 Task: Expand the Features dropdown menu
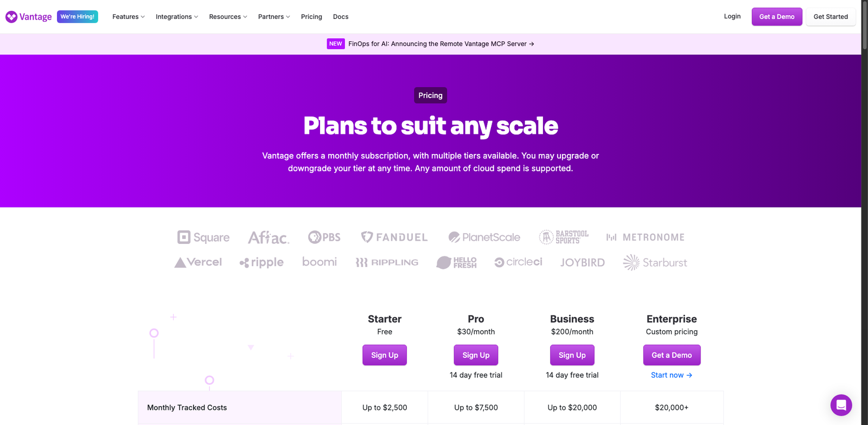tap(129, 17)
